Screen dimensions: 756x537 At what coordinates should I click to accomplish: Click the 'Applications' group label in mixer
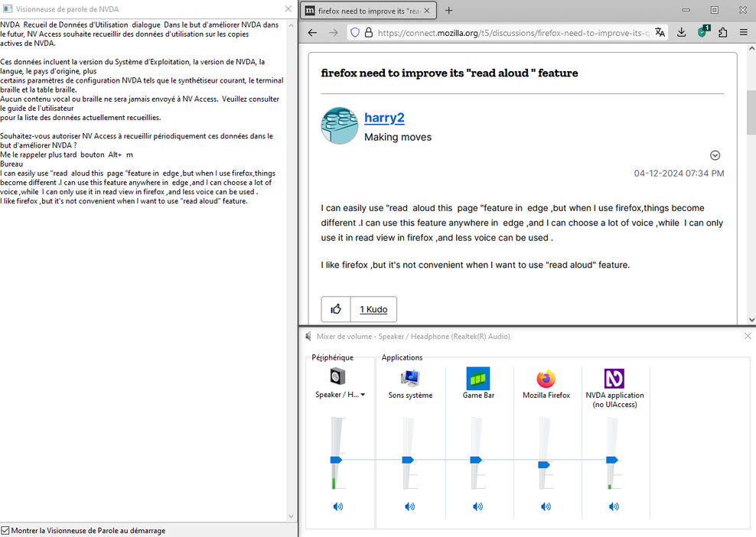402,357
